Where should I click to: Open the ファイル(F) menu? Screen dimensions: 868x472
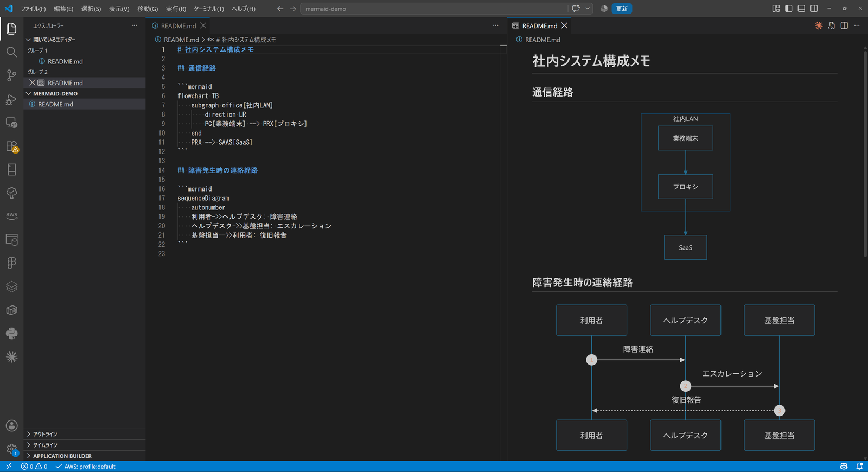pos(33,9)
